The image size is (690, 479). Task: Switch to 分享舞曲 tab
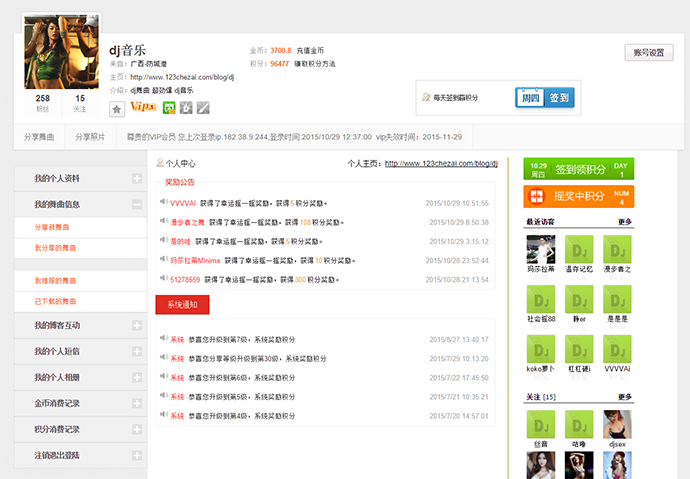click(x=39, y=137)
